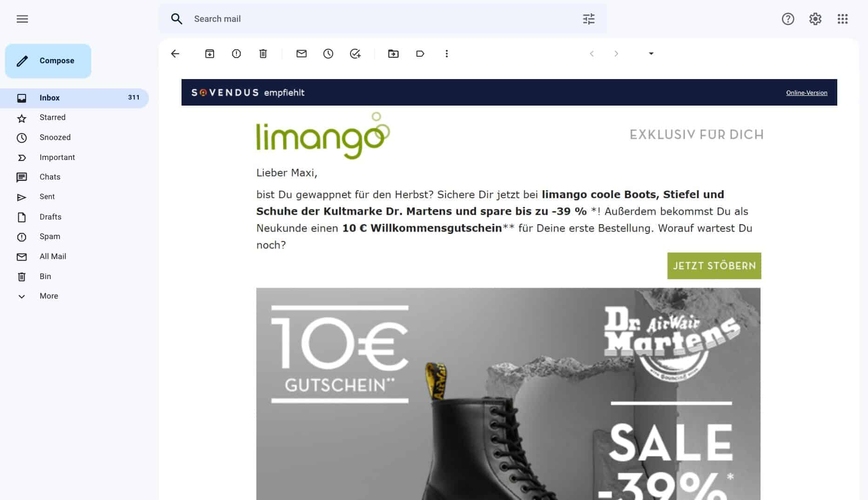Toggle the main menu hamburger
The width and height of the screenshot is (868, 500).
pos(22,19)
